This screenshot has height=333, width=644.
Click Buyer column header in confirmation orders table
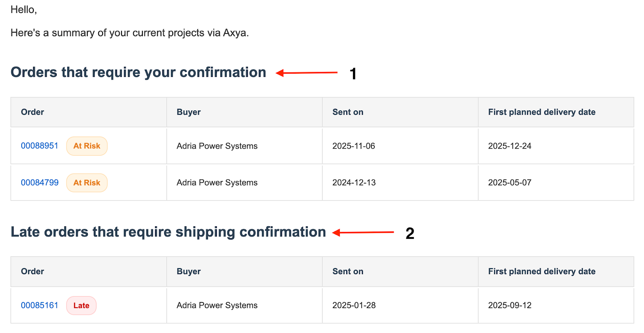click(188, 112)
